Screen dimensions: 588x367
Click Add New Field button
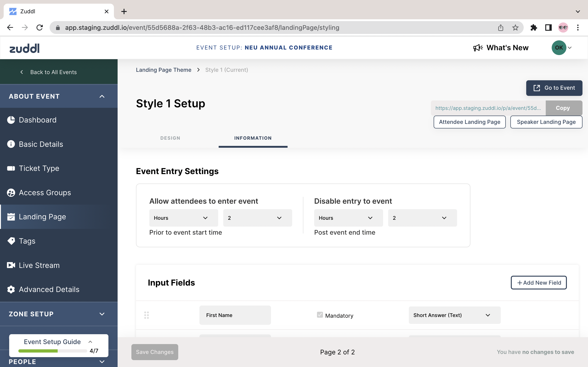[x=538, y=283]
